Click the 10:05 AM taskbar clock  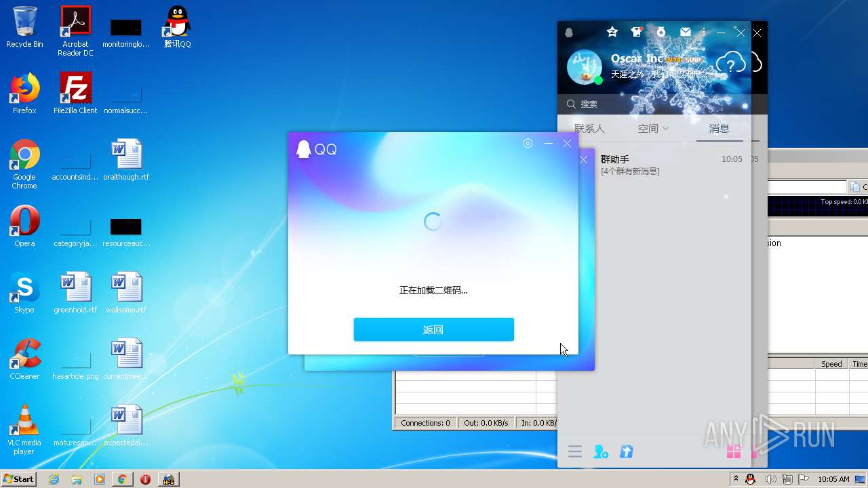833,479
